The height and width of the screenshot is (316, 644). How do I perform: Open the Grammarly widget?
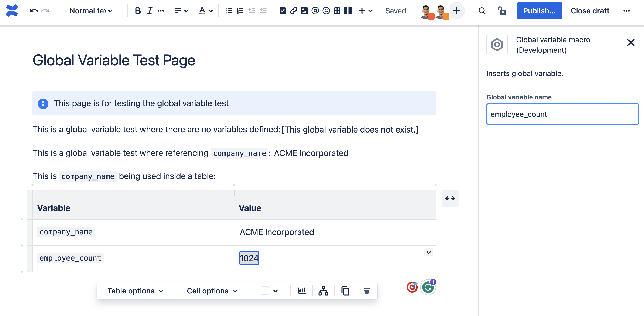coord(428,288)
